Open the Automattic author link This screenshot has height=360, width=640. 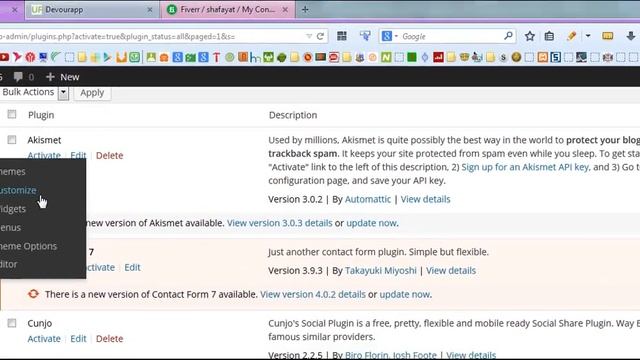coord(368,199)
